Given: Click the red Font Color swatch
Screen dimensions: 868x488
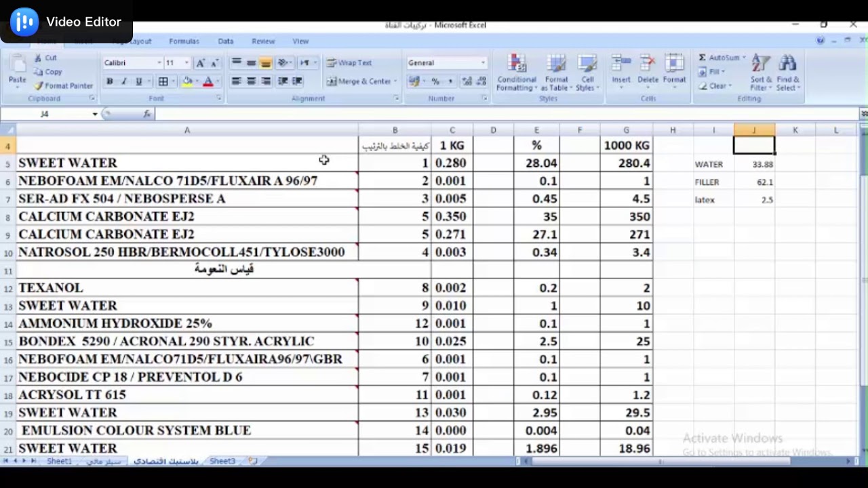Looking at the screenshot, I should click(208, 81).
